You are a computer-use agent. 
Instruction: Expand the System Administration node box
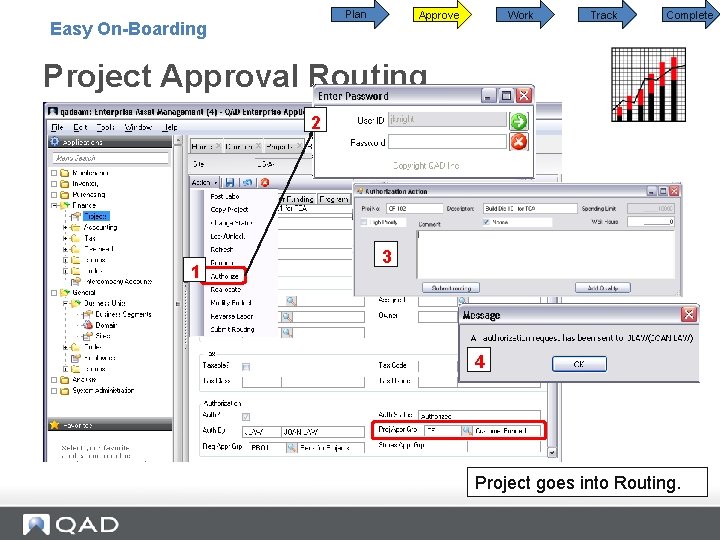(x=54, y=391)
